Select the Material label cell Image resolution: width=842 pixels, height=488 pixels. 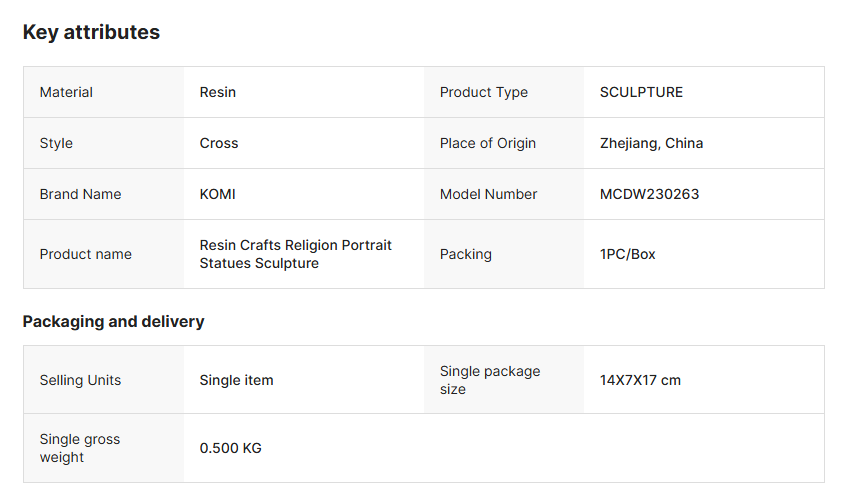click(66, 92)
